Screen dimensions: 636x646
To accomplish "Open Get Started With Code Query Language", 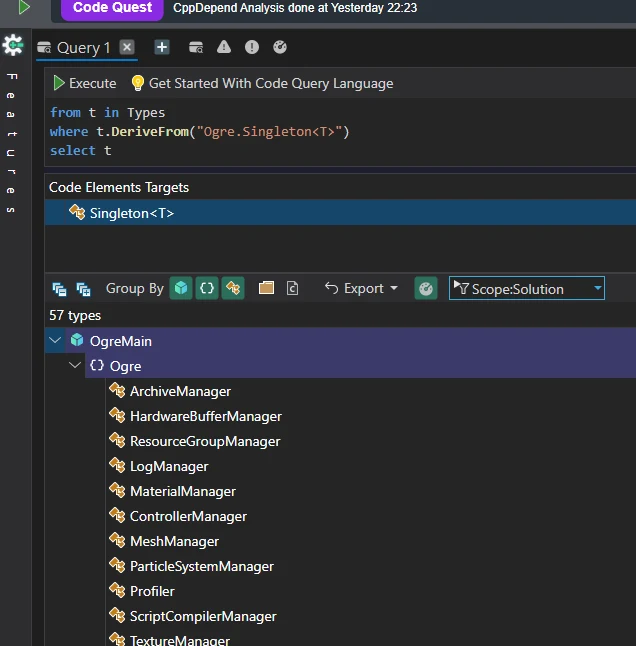I will [x=271, y=84].
